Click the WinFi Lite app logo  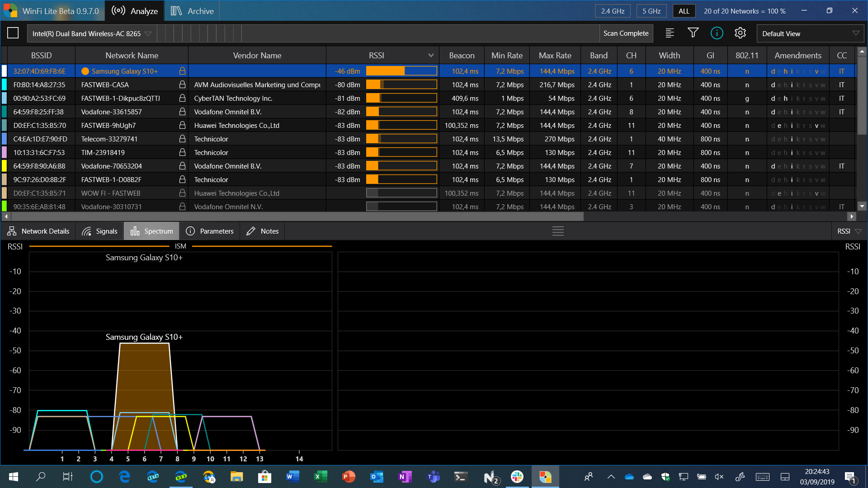point(10,11)
